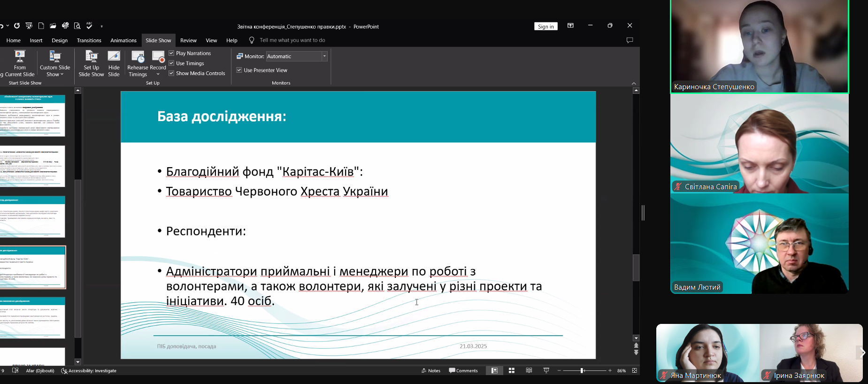This screenshot has width=868, height=384.
Task: Launch Slide Show from status bar icon
Action: tap(546, 370)
